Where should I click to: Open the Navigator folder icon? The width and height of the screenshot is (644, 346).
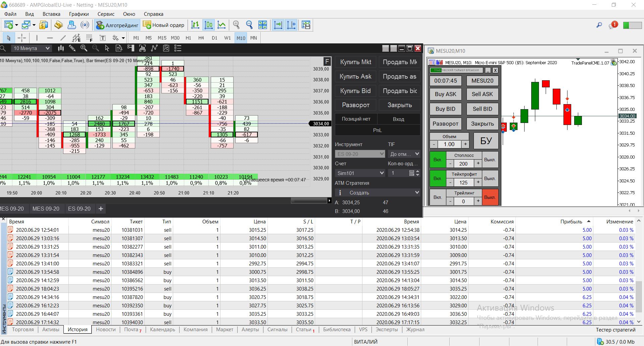[x=58, y=25]
